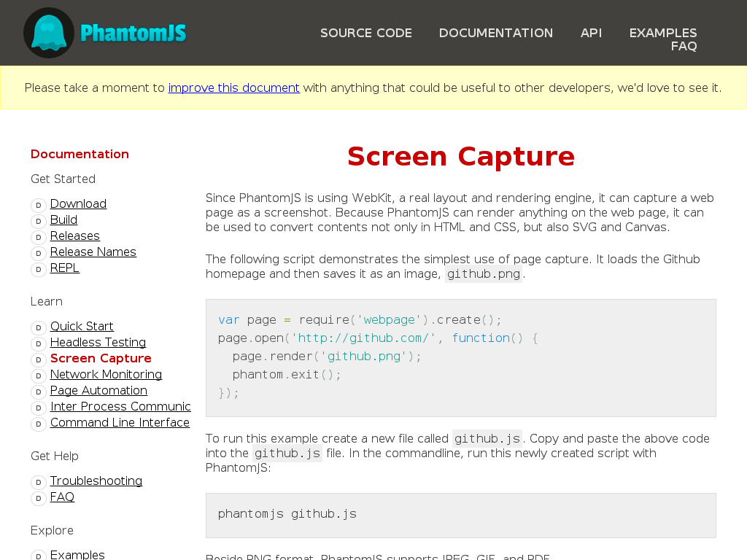Open the Documentation navigation item

[496, 33]
